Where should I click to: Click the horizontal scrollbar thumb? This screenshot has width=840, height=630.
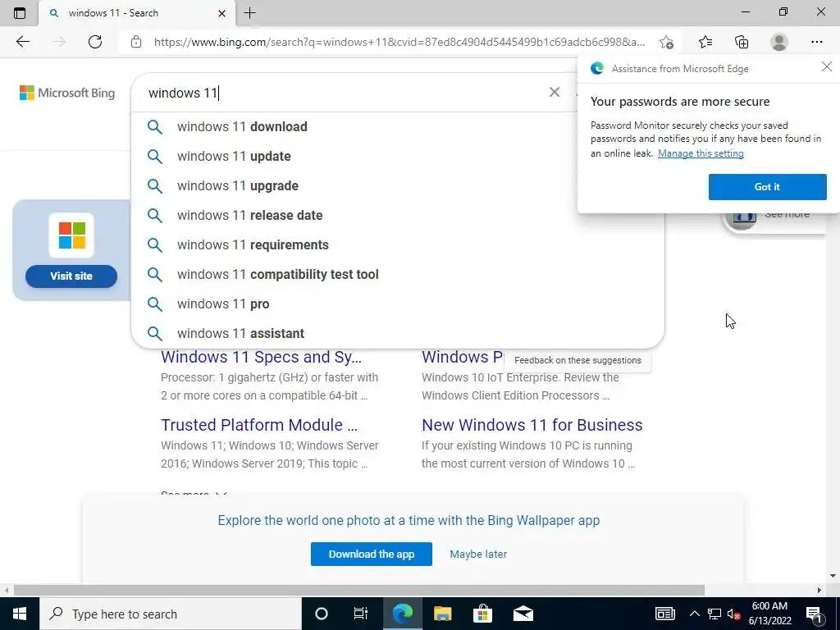(x=359, y=590)
